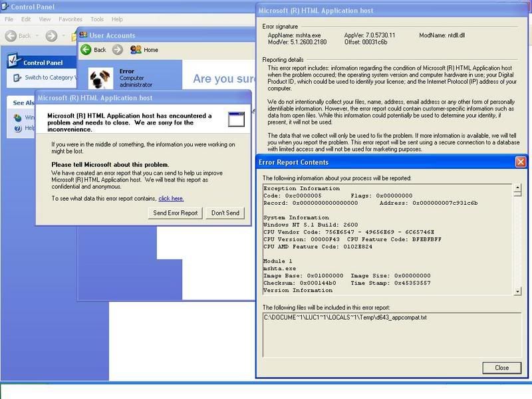532x399 pixels.
Task: Click the scrollbar down arrow in report details
Action: (517, 291)
